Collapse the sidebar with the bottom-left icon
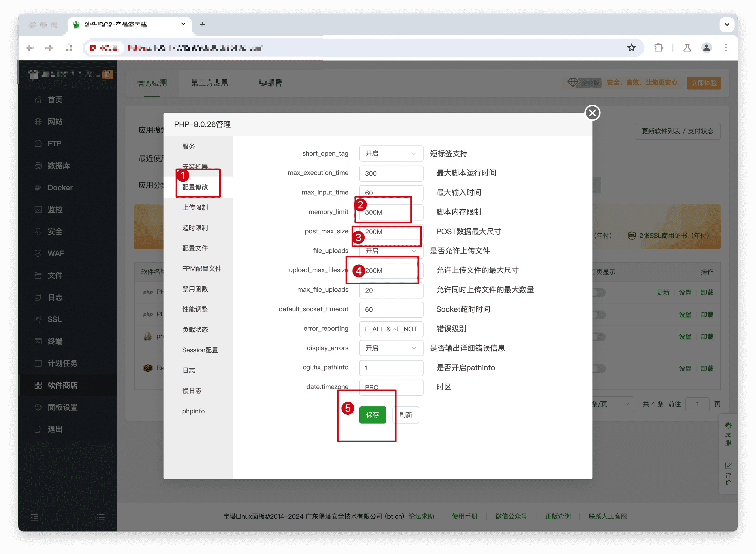The image size is (756, 554). coord(34,517)
